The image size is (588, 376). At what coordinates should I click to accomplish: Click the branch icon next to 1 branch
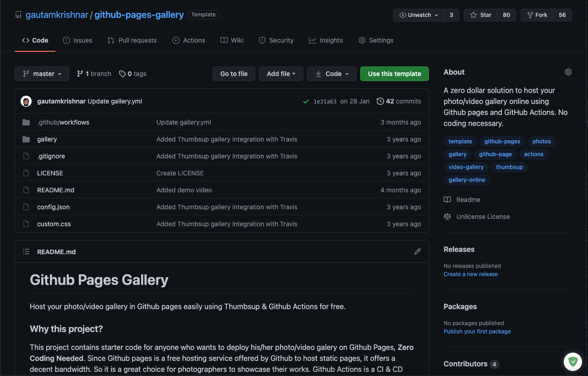80,74
